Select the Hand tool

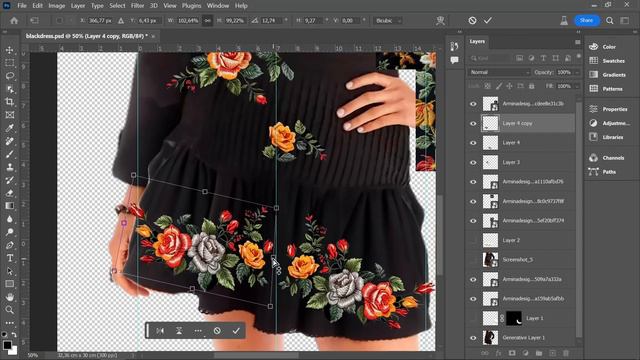click(x=9, y=297)
